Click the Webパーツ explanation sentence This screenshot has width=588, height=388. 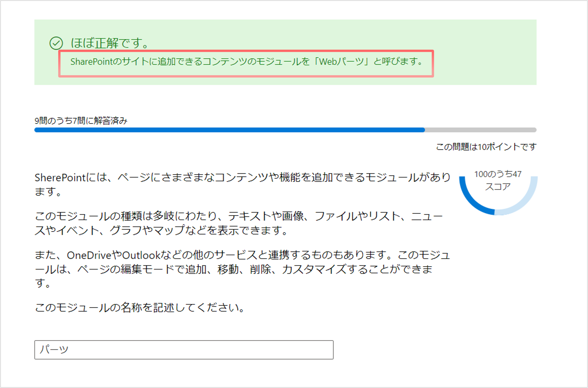[x=246, y=61]
